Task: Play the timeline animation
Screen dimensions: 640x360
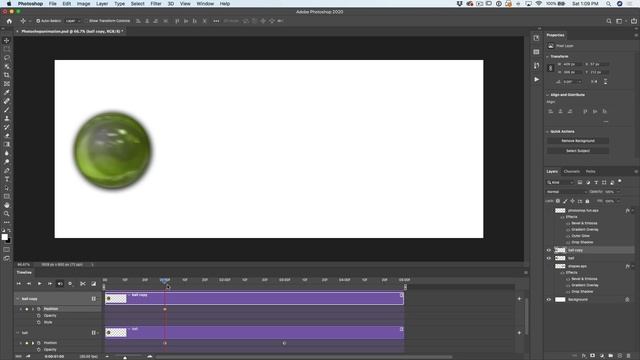Action: (x=40, y=284)
